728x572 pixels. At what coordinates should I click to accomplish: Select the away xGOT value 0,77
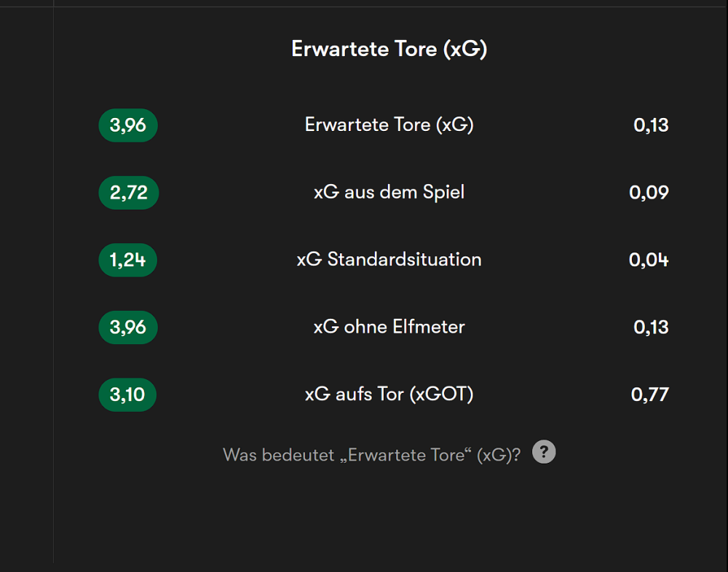point(649,394)
